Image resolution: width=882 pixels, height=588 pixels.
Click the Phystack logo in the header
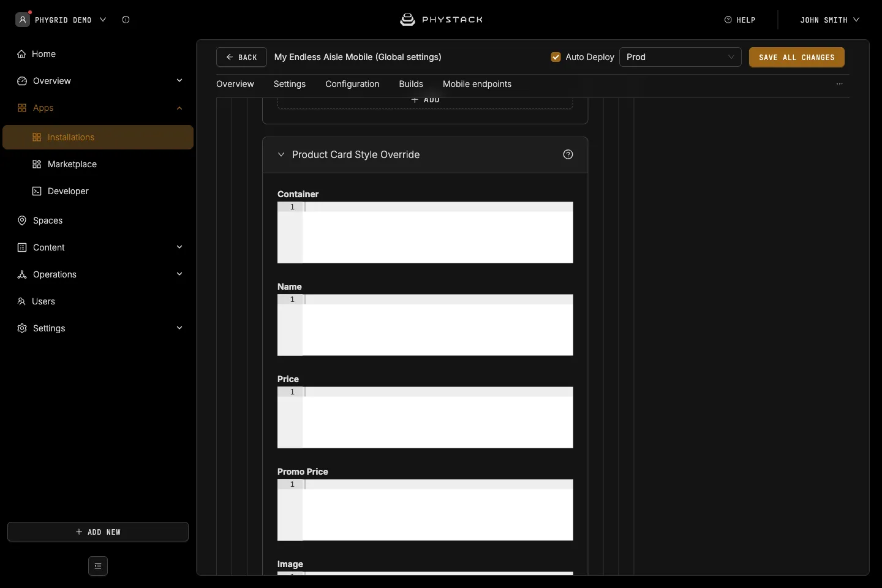pos(441,20)
